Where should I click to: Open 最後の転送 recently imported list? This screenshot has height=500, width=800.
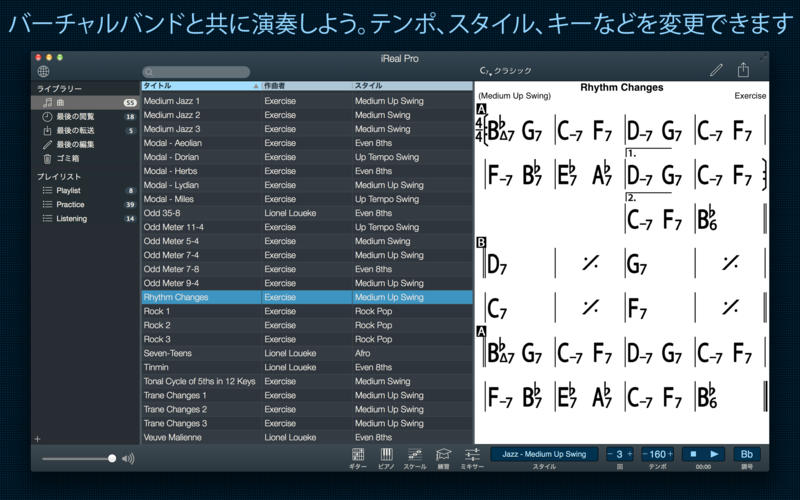tap(86, 131)
